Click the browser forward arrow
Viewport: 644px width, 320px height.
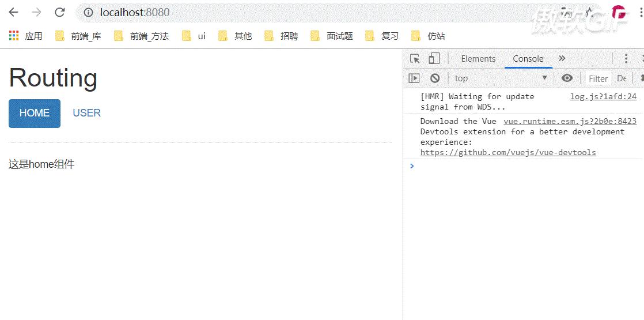pyautogui.click(x=36, y=12)
